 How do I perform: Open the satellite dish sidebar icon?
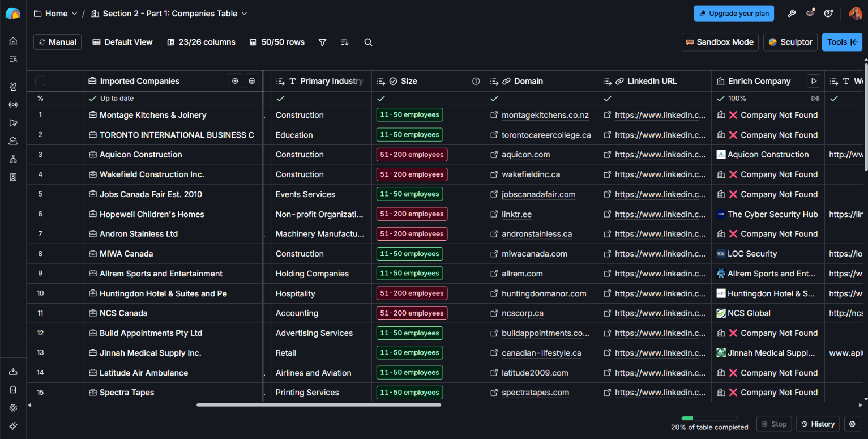click(x=13, y=87)
